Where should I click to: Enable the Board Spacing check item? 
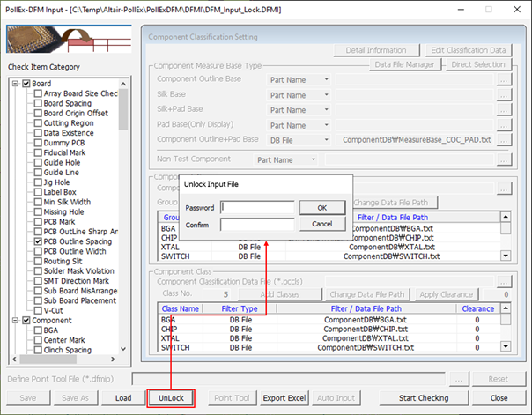(38, 103)
